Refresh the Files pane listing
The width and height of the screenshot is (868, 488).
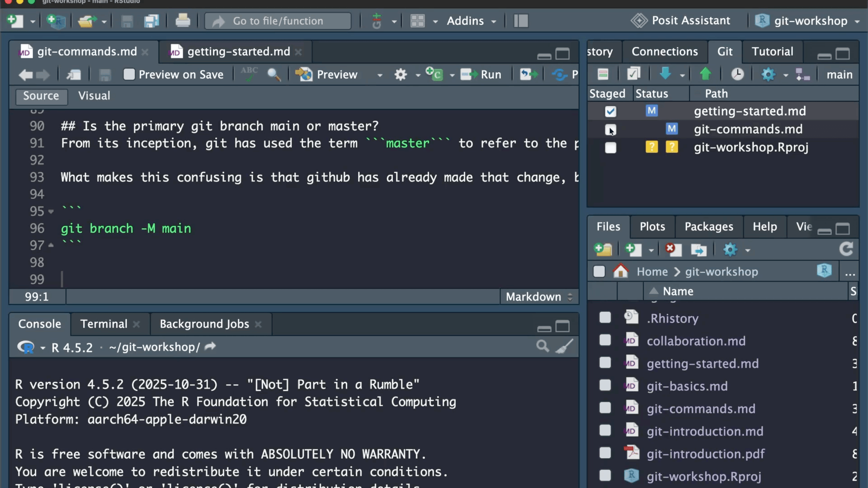pos(846,249)
